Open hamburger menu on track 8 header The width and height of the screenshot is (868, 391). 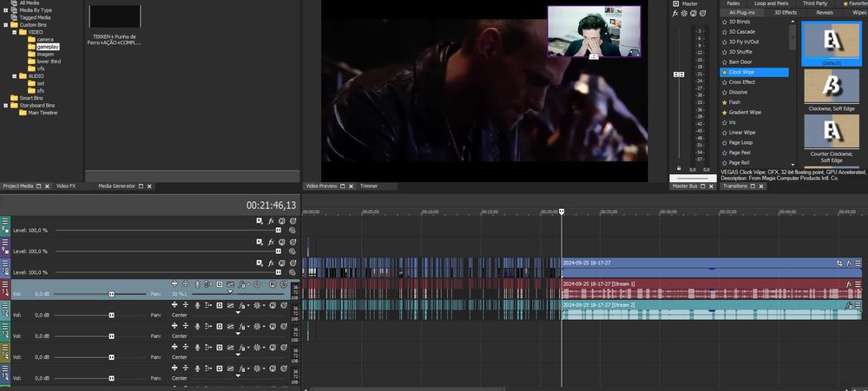[x=5, y=221]
